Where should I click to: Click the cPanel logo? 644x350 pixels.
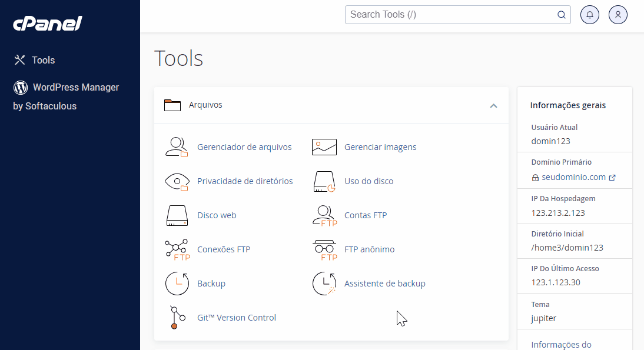point(47,24)
